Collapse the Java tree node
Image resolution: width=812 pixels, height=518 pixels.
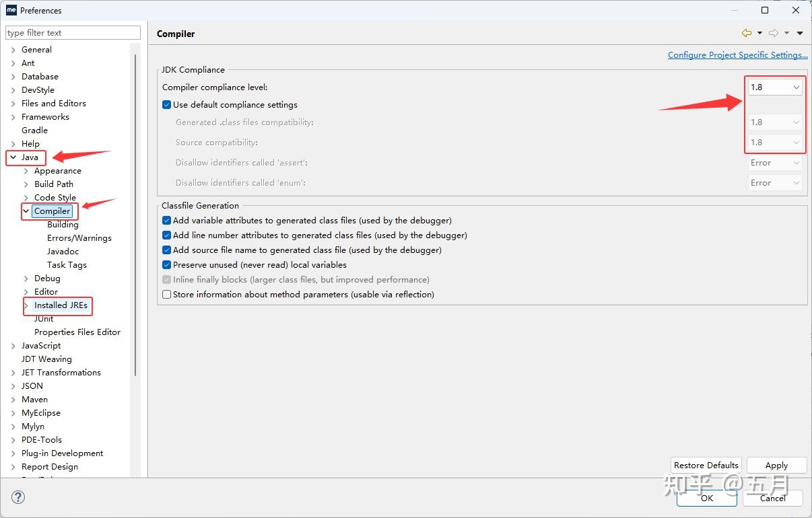point(13,157)
